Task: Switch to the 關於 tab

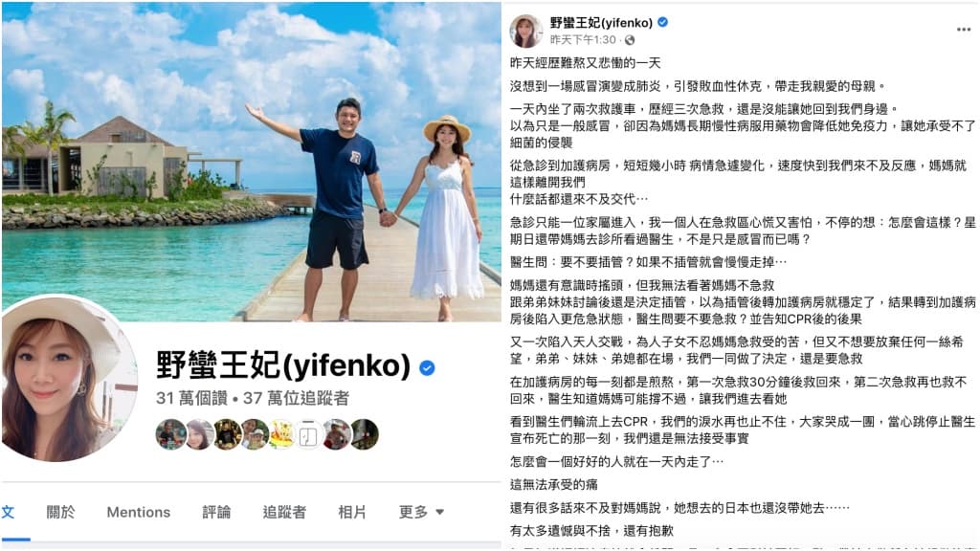Action: click(x=60, y=513)
